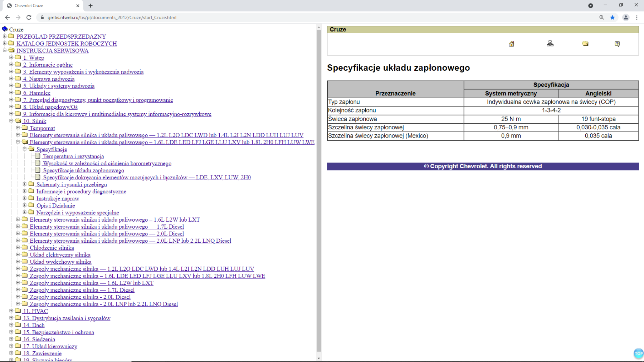Collapse the Specyfikacje folder node
The width and height of the screenshot is (644, 362).
click(x=25, y=149)
